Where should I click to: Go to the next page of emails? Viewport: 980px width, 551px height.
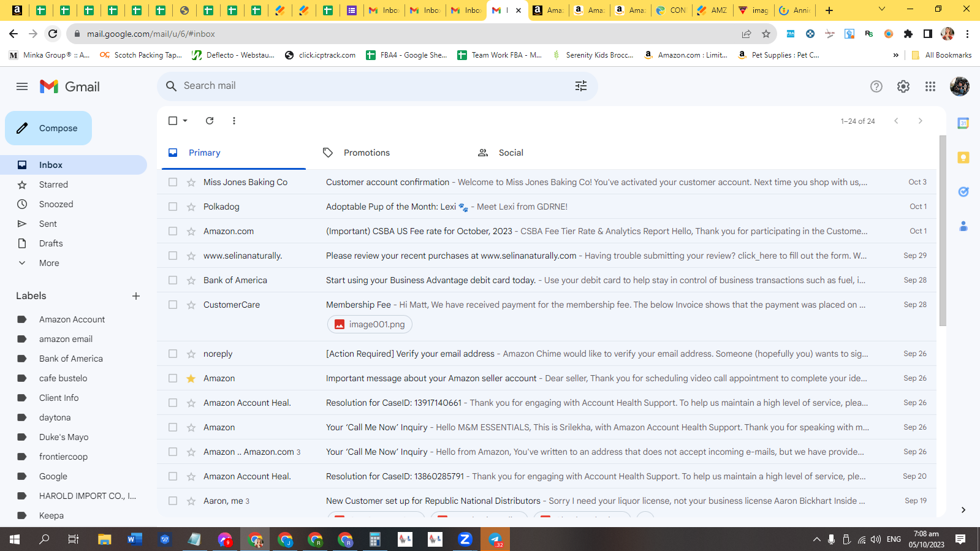coord(920,121)
